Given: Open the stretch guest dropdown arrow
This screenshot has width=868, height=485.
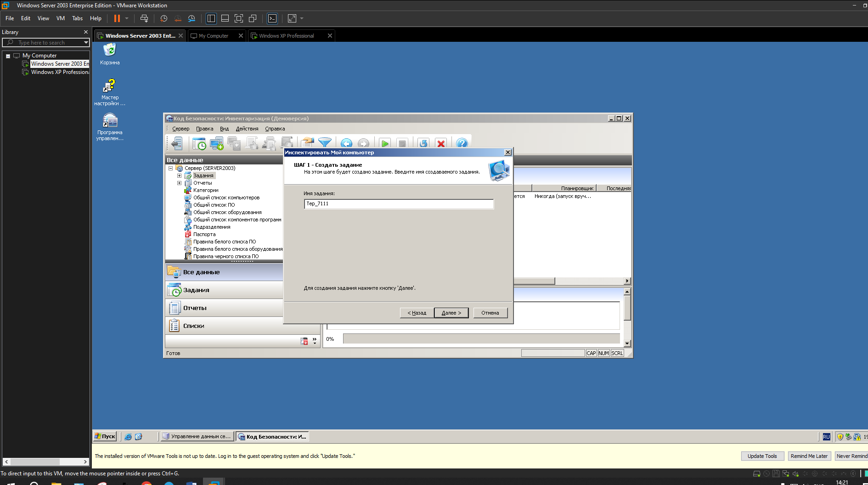Looking at the screenshot, I should click(302, 18).
